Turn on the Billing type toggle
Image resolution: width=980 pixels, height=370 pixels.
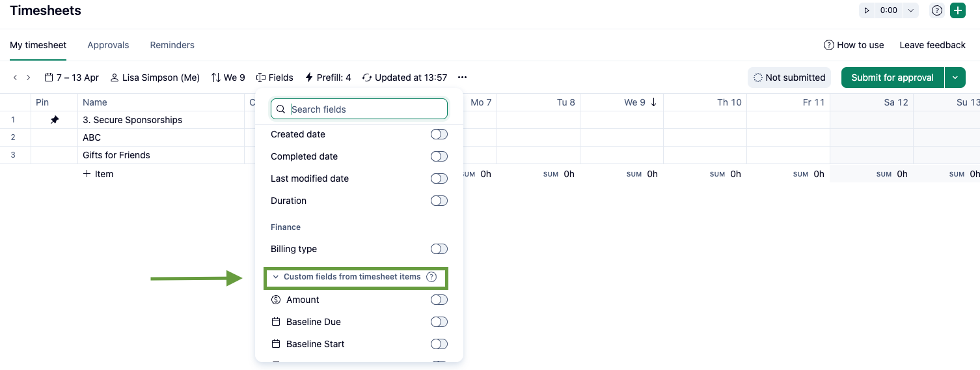439,249
